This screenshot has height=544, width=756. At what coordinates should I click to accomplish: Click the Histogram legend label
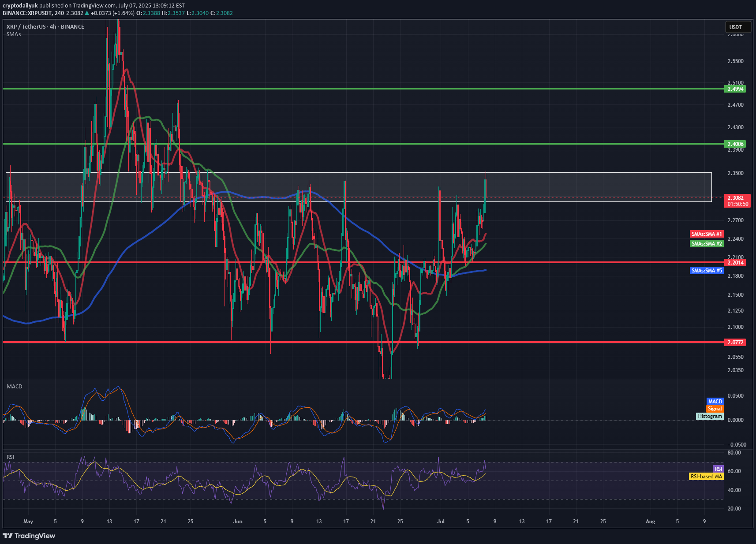pyautogui.click(x=710, y=416)
